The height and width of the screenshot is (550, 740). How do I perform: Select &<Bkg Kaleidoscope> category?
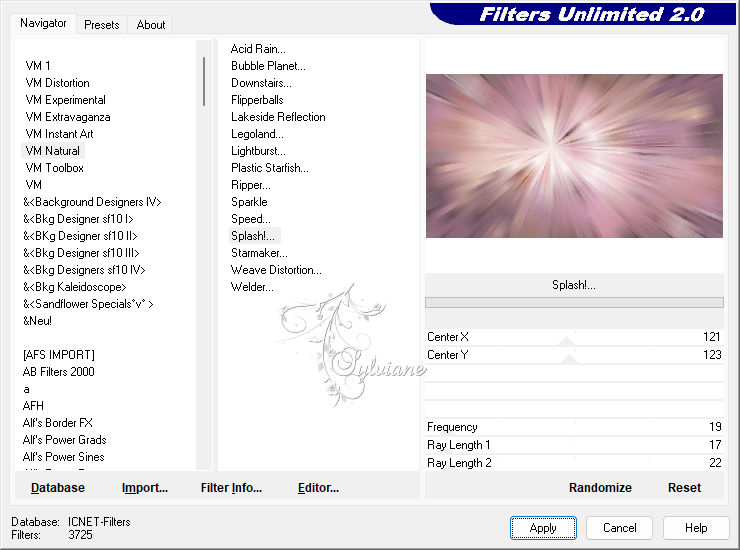pyautogui.click(x=75, y=287)
